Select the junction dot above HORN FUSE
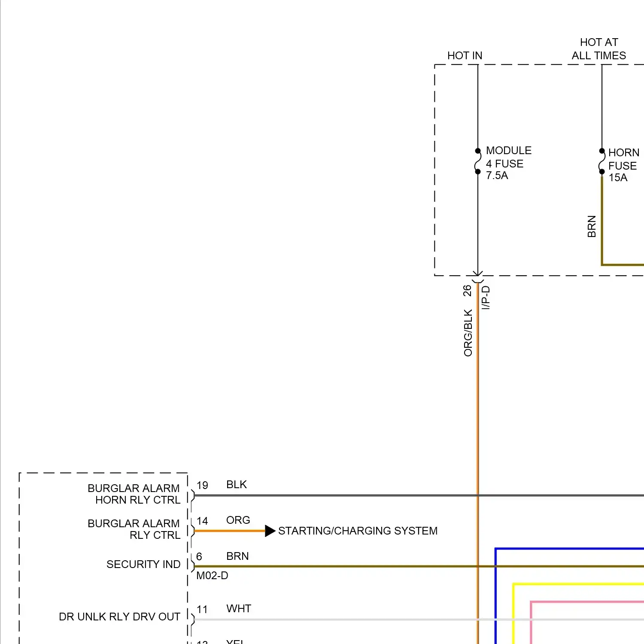Image resolution: width=644 pixels, height=644 pixels. click(x=601, y=151)
